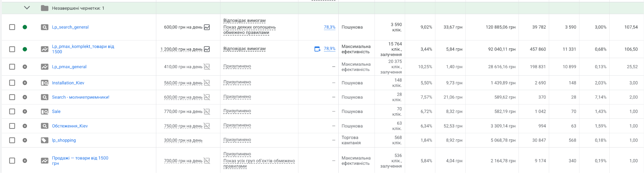Screen dimensions: 644x173
Task: Open the Sale campaign link
Action: [x=56, y=111]
